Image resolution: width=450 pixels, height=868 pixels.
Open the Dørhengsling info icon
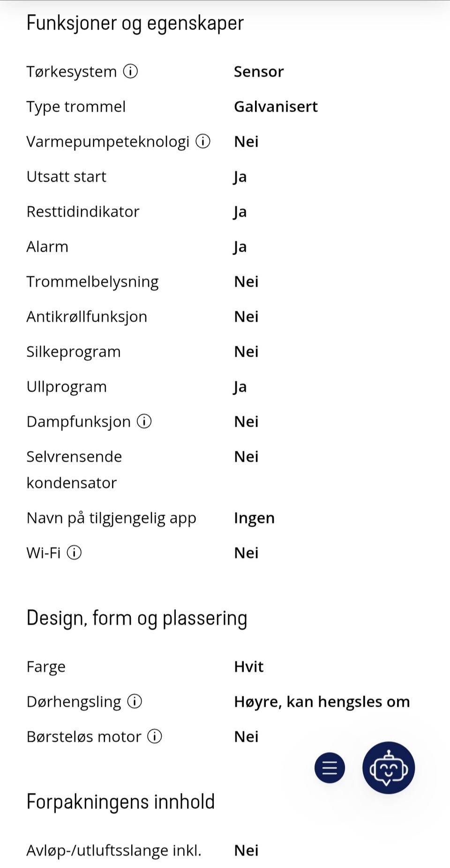click(135, 701)
